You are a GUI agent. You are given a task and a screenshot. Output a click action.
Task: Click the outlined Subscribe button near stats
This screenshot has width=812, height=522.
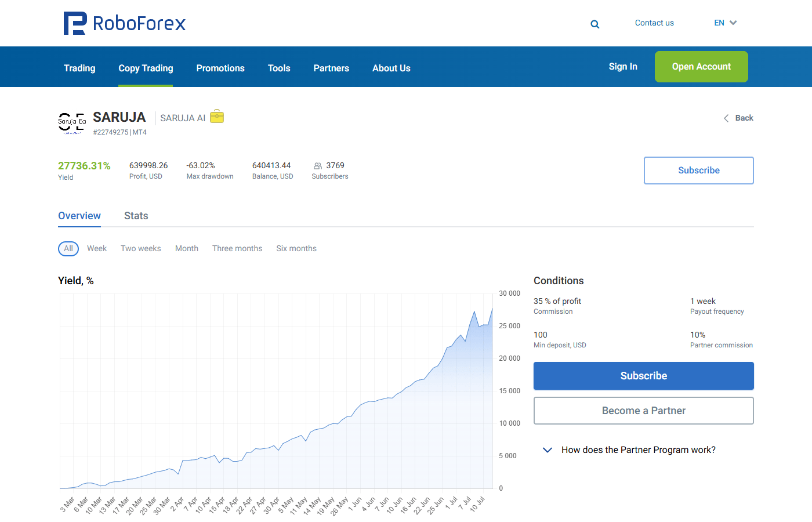coord(699,171)
